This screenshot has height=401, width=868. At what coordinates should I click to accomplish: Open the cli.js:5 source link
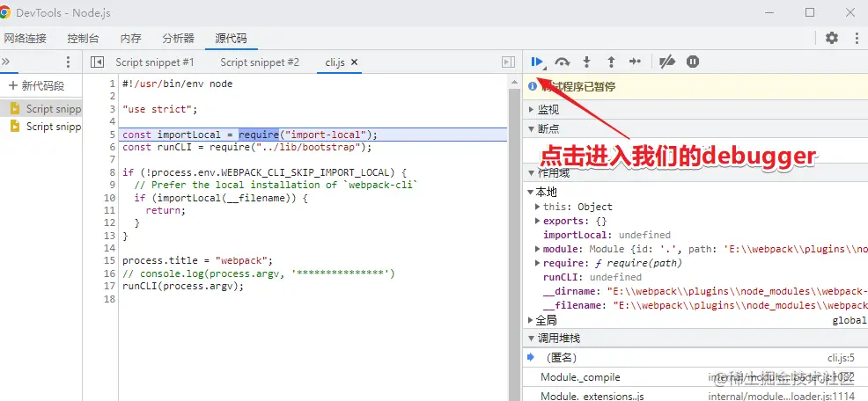pos(841,358)
